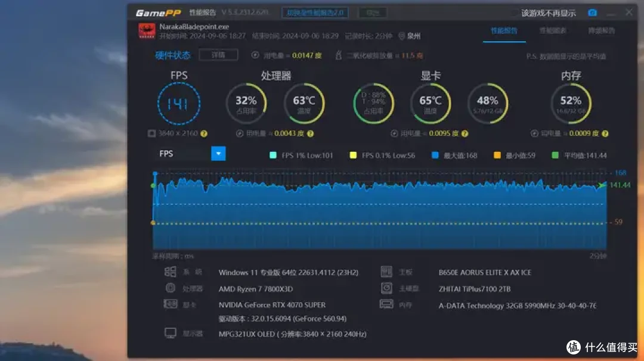
Task: Click the help icon beside 0.0009 度
Action: point(605,133)
